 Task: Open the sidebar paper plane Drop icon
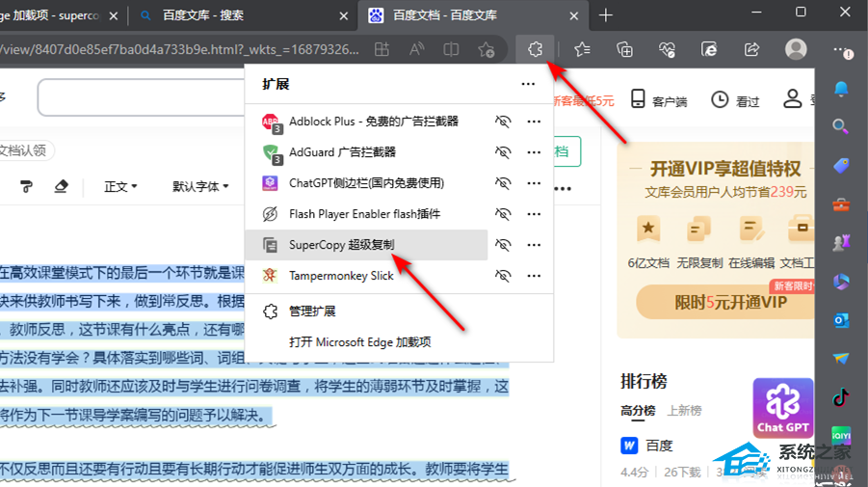pos(841,359)
